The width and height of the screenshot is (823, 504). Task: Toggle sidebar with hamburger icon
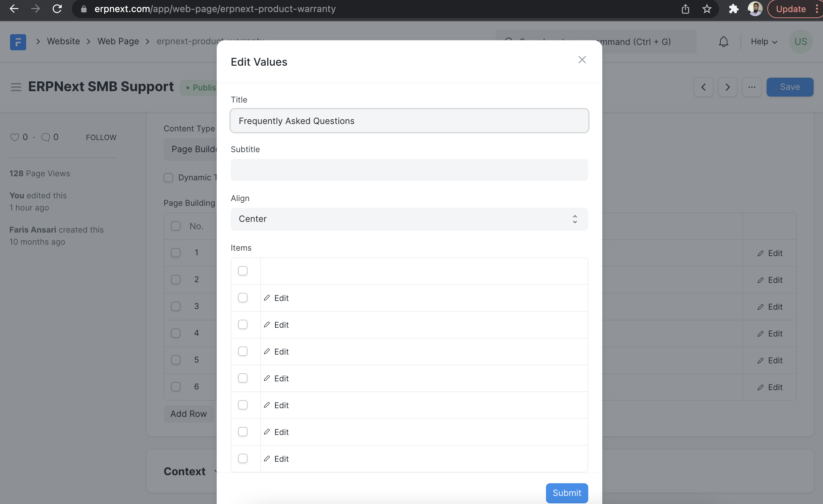16,87
